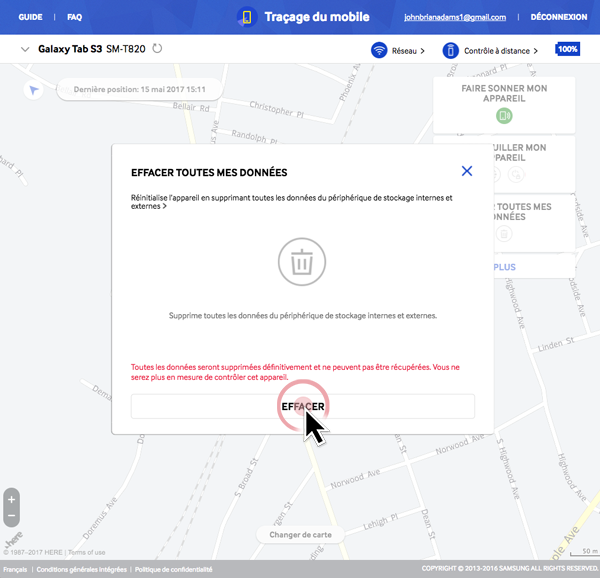Expand the Galaxy Tab S3 device list

[x=25, y=49]
